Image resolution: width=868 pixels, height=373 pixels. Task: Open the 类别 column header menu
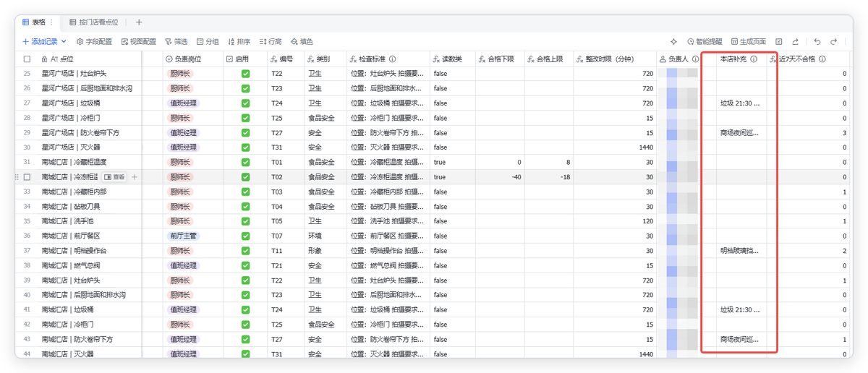coord(325,59)
